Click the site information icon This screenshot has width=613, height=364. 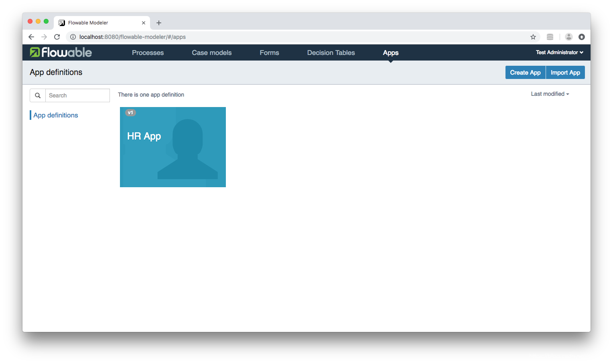pos(73,37)
